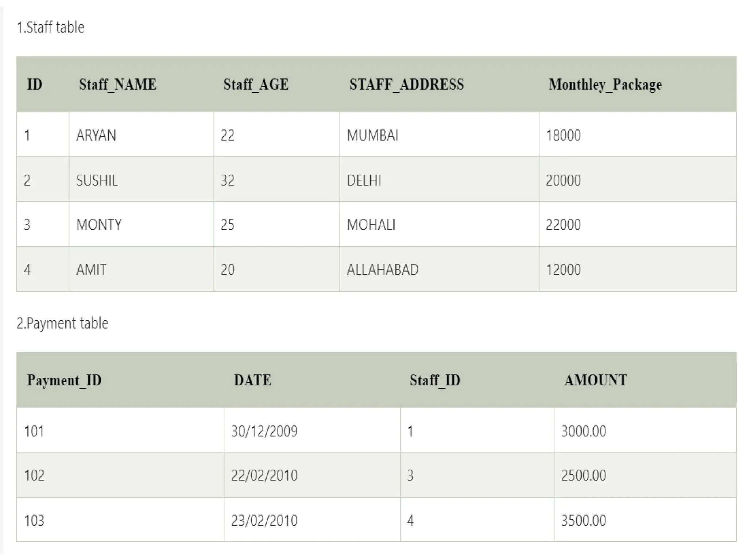The width and height of the screenshot is (747, 560).
Task: Click the ARYAN name cell
Action: [96, 135]
